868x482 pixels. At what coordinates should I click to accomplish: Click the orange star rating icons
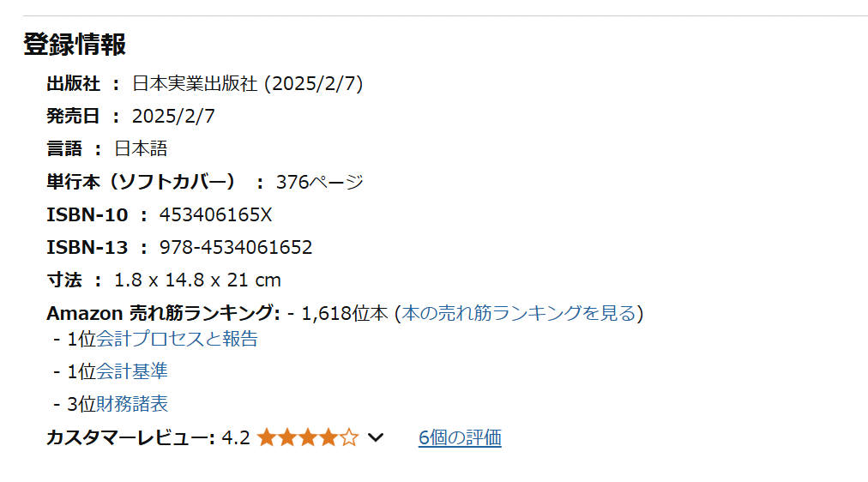point(307,438)
